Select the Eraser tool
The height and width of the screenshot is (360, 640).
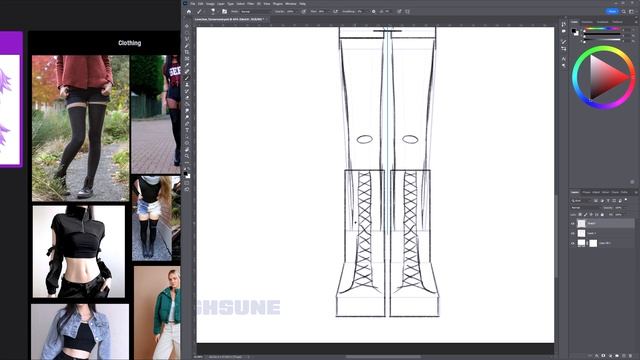tap(187, 98)
